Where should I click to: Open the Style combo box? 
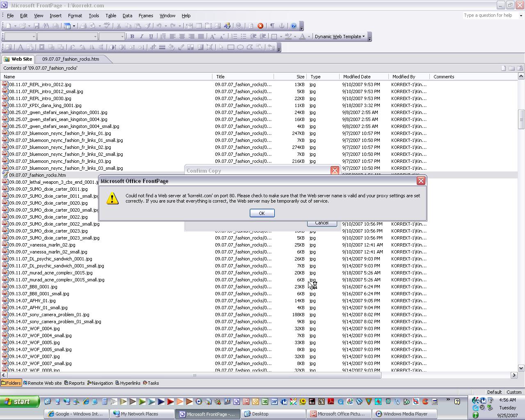pos(20,37)
